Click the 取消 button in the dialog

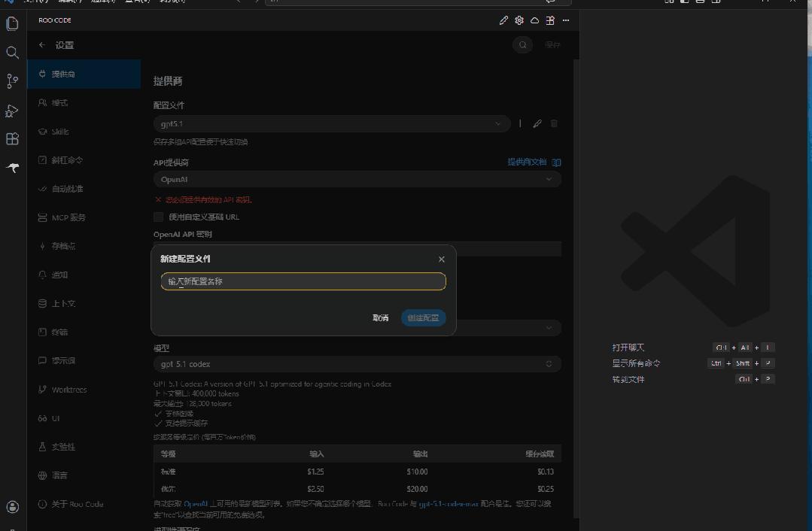pos(381,317)
